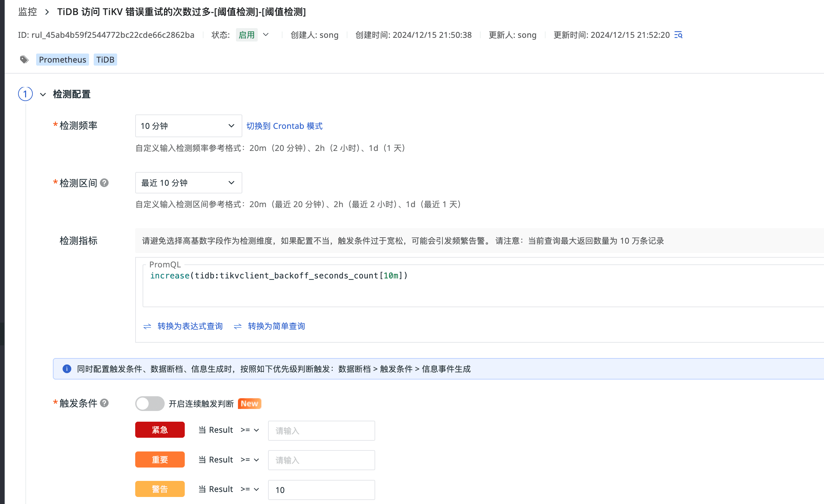The image size is (824, 504).
Task: Go to 监控 breadcrumb
Action: click(x=27, y=12)
